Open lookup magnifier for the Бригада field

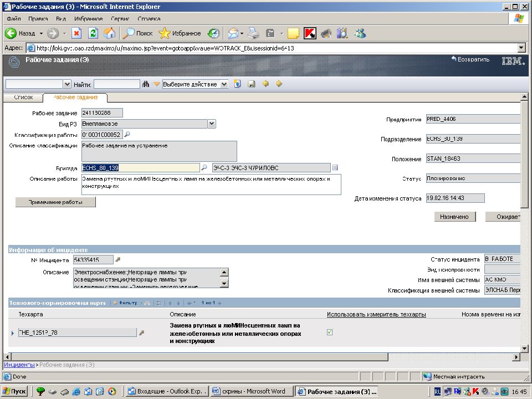204,167
